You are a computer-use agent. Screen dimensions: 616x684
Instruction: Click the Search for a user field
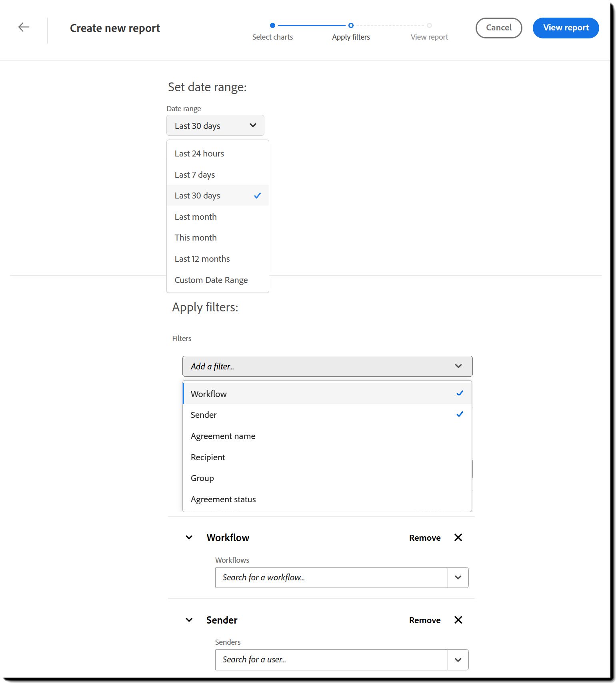click(331, 660)
